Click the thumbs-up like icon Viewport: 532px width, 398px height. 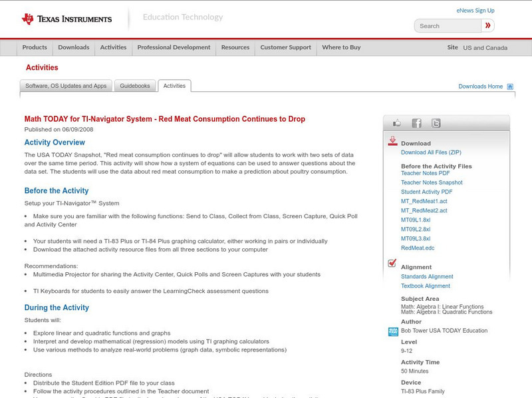click(396, 123)
